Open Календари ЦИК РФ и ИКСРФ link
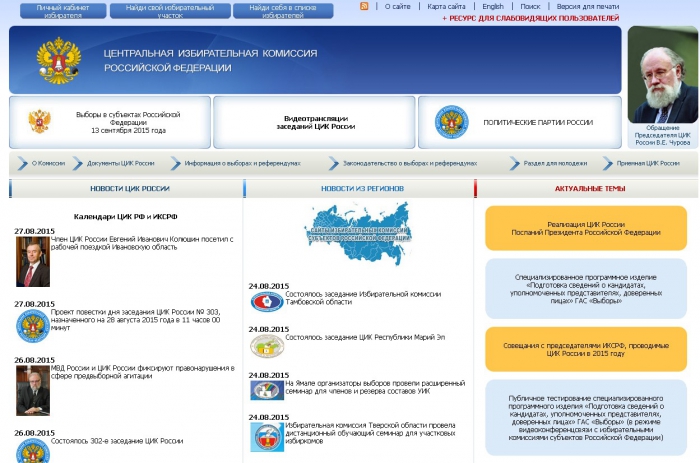Viewport: 700px width, 463px height. click(x=125, y=217)
